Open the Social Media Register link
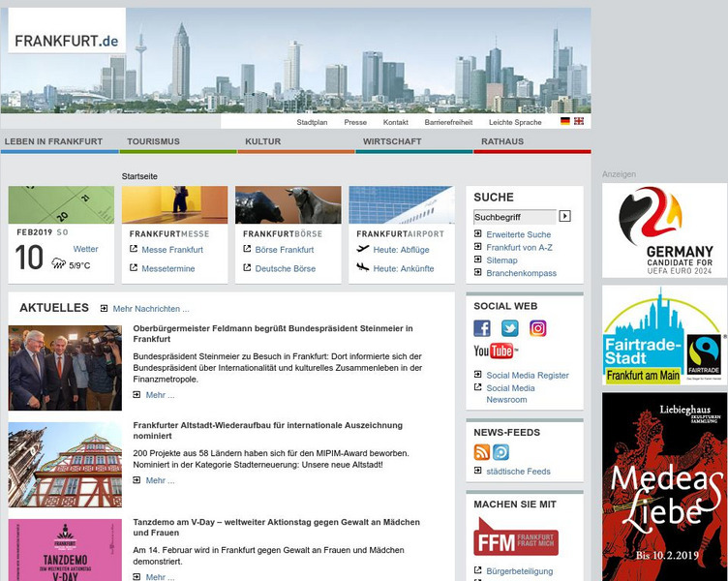 [x=528, y=376]
